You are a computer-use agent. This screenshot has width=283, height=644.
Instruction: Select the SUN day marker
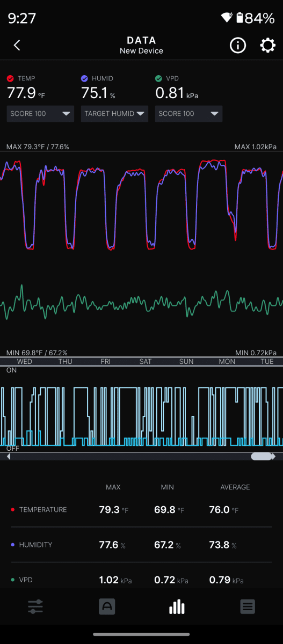click(x=186, y=362)
